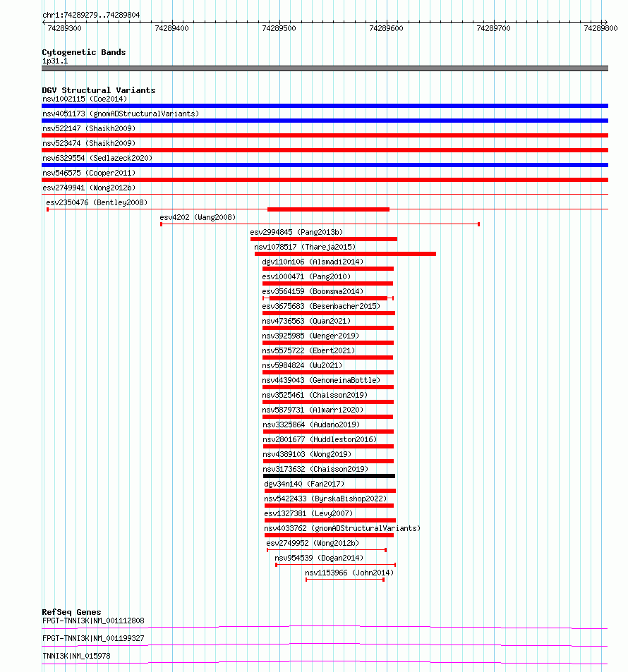Select the blue bar under nsv1002115 (Coe2014)
The height and width of the screenshot is (672, 628).
point(325,106)
